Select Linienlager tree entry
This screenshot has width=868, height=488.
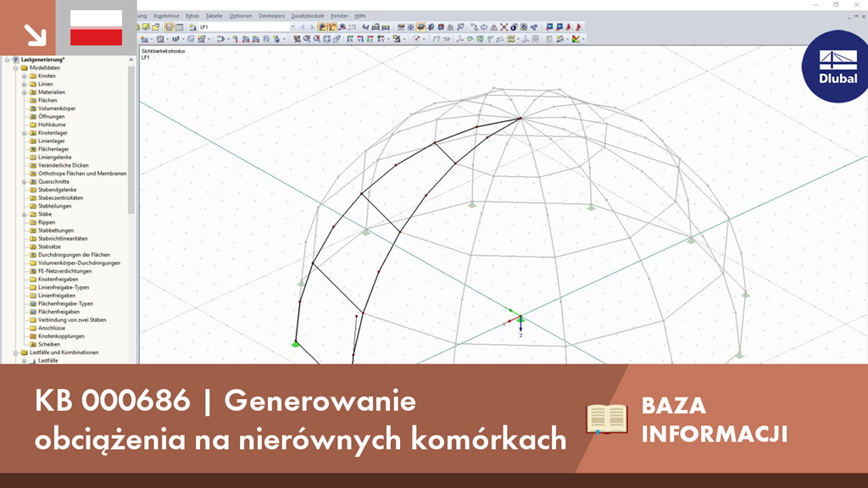point(51,141)
